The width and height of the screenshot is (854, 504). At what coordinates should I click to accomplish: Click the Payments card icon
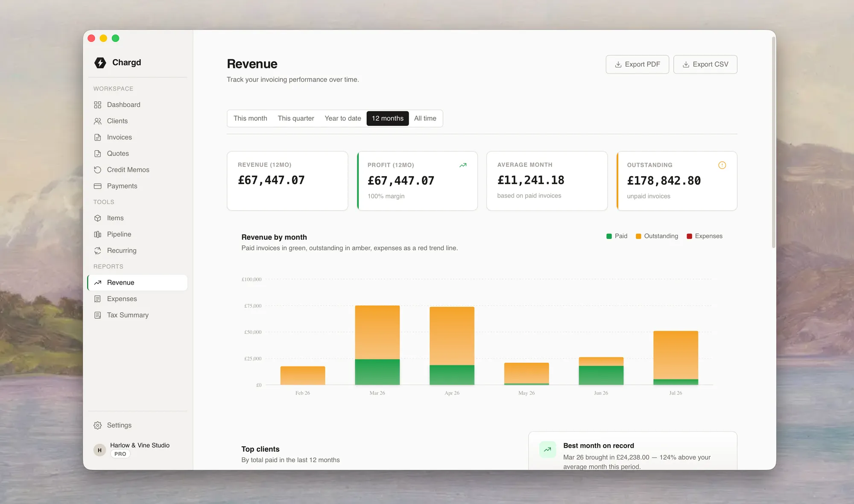[98, 186]
